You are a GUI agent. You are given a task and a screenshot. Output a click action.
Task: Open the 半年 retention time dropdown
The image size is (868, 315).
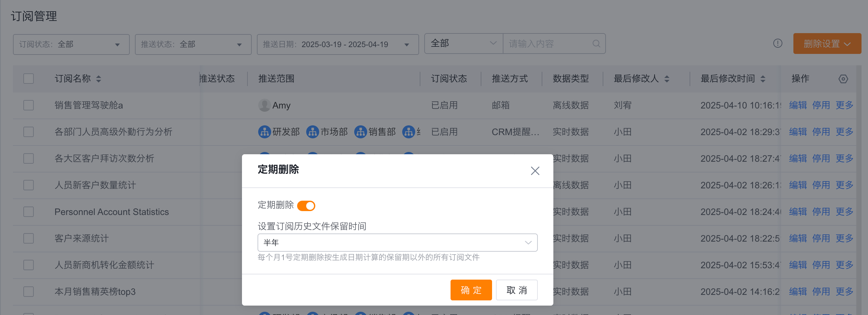tap(397, 243)
